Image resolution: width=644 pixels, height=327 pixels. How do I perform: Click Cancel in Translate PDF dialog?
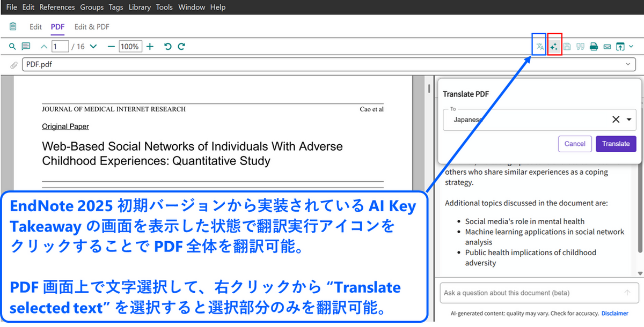(x=575, y=144)
